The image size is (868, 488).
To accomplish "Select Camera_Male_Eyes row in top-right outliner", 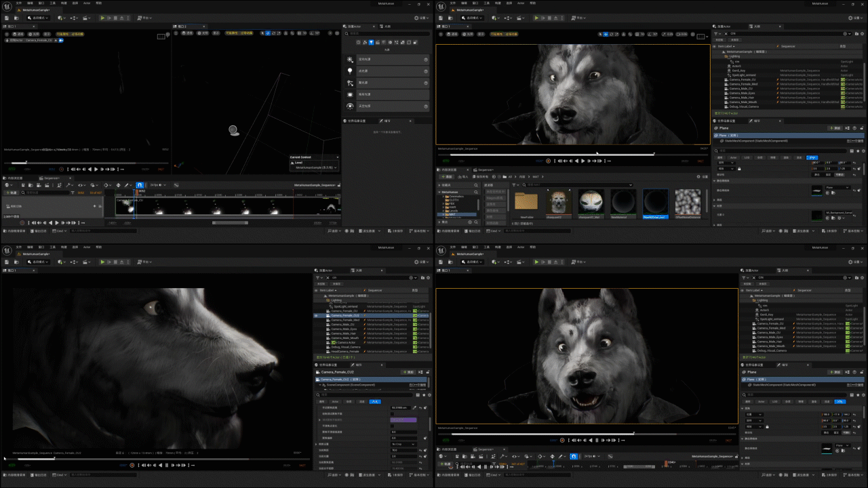I will pyautogui.click(x=787, y=93).
